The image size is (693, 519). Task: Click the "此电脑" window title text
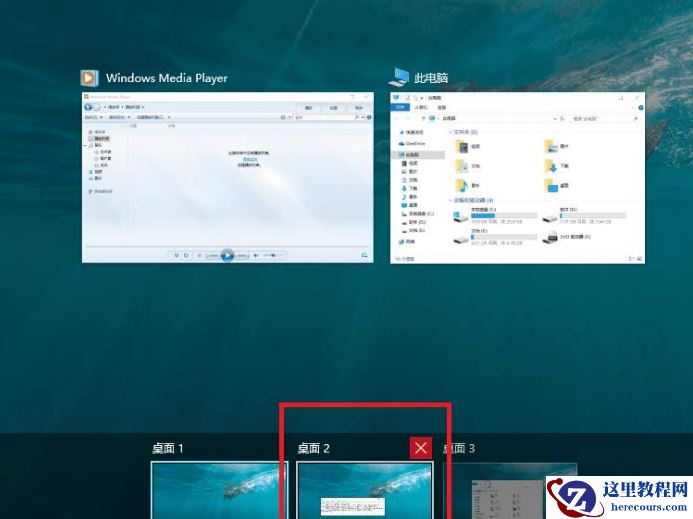(431, 78)
